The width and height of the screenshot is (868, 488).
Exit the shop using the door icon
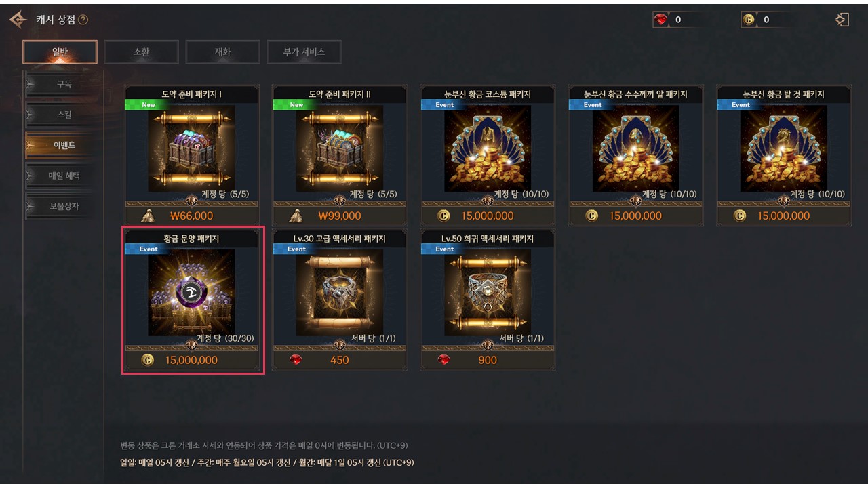click(x=842, y=20)
